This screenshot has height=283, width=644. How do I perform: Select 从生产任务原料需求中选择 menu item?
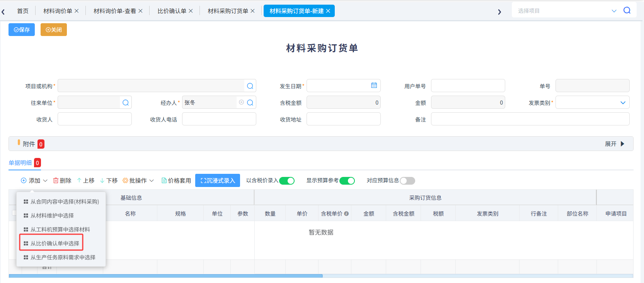(61, 257)
